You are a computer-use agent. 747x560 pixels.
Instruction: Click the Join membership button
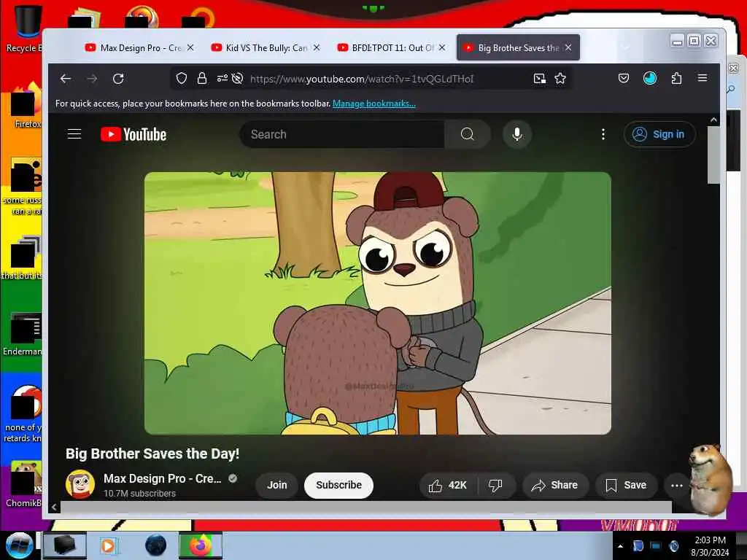coord(276,485)
